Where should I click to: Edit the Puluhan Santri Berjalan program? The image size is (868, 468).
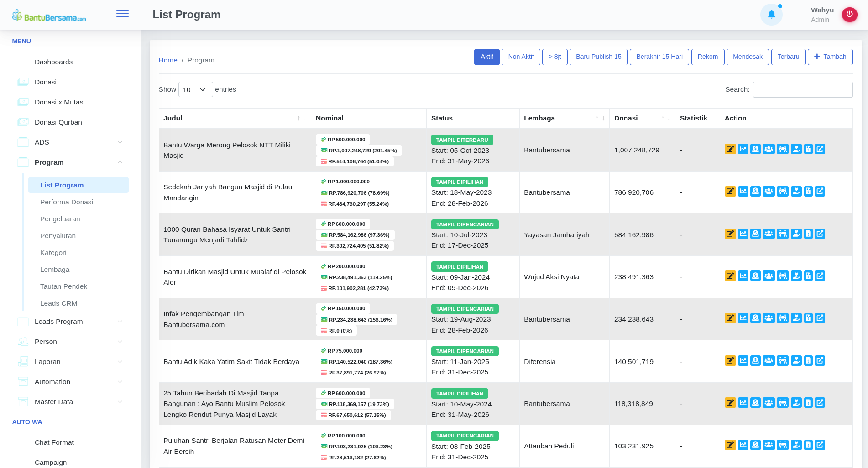tap(730, 445)
